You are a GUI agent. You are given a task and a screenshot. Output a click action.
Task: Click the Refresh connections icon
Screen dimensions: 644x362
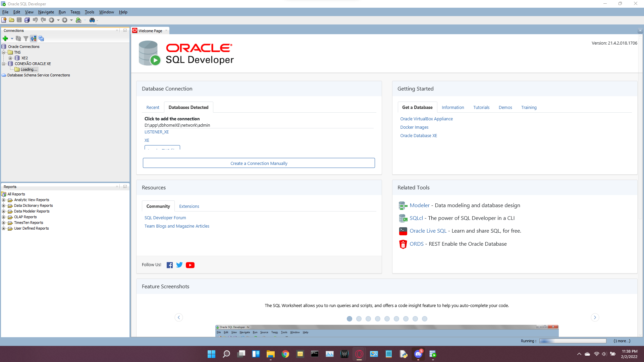coord(18,39)
